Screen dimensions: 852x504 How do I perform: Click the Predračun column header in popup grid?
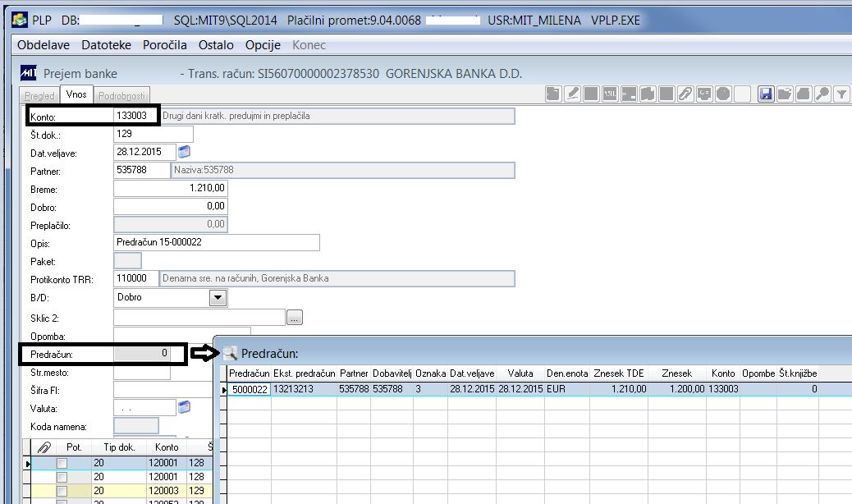(250, 373)
